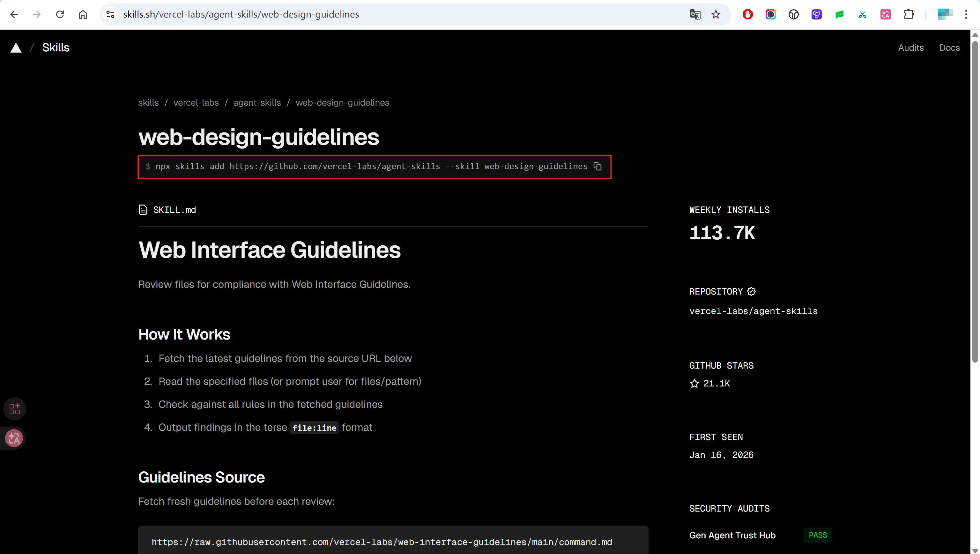
Task: Open the Docs navigation item
Action: coord(949,48)
